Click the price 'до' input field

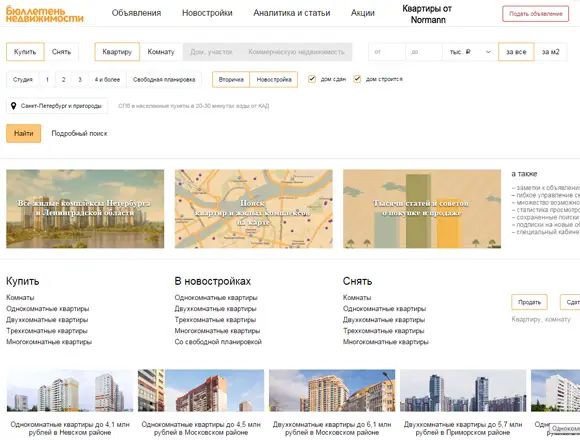[424, 52]
